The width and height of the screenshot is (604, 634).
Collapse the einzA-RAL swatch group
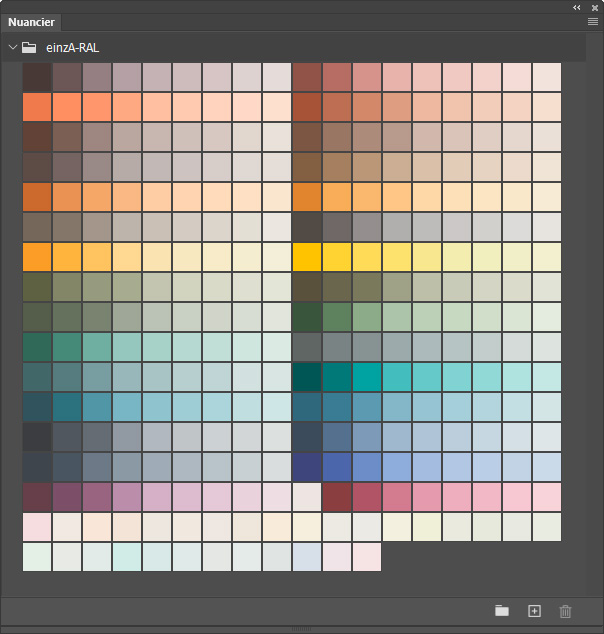coord(13,47)
